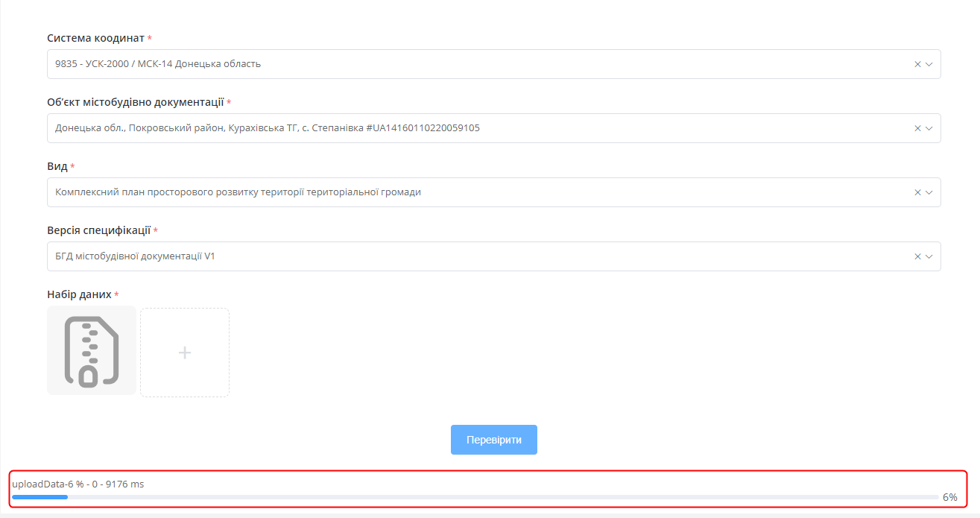Click the 6% progress percentage label
This screenshot has width=980, height=518.
click(949, 497)
